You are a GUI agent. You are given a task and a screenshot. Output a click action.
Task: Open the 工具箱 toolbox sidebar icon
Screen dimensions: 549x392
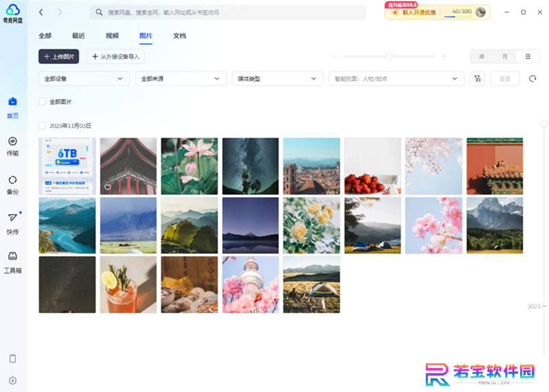tap(12, 263)
